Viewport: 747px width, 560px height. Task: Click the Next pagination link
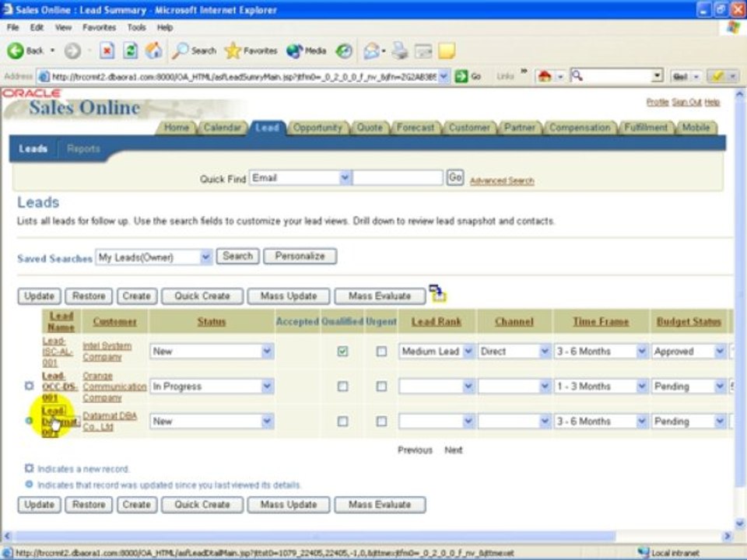click(x=453, y=450)
